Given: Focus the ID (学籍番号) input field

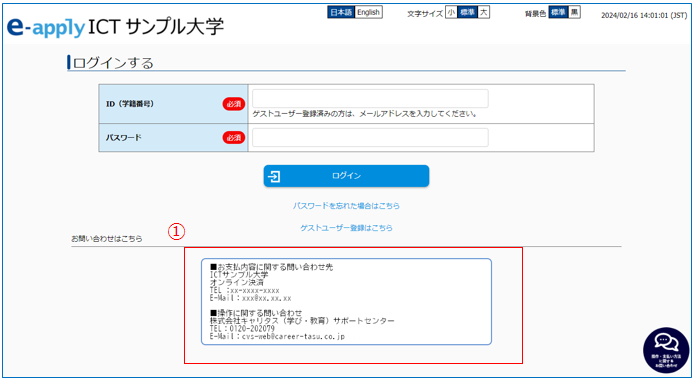Looking at the screenshot, I should pyautogui.click(x=370, y=98).
